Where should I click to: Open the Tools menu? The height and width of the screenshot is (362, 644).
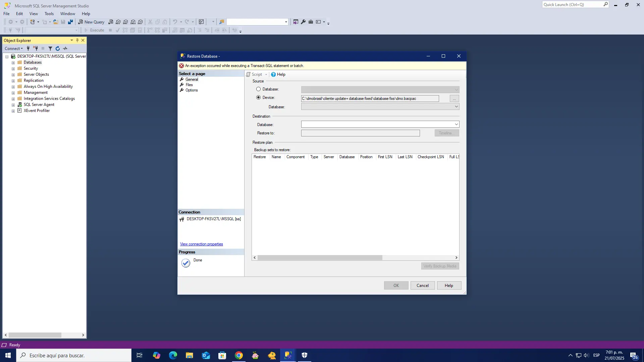click(49, 14)
